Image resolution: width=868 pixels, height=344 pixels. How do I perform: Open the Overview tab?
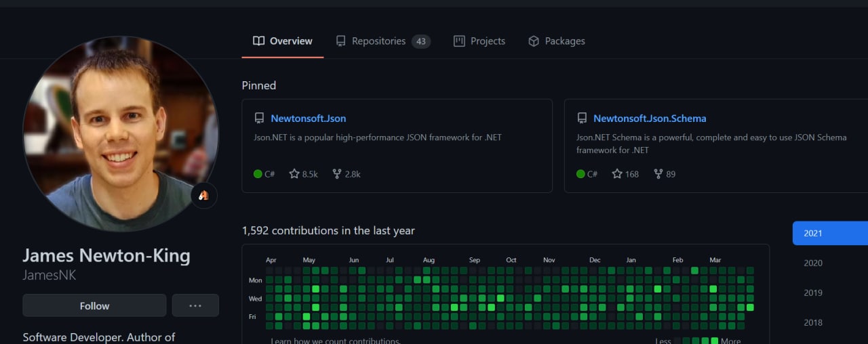283,41
